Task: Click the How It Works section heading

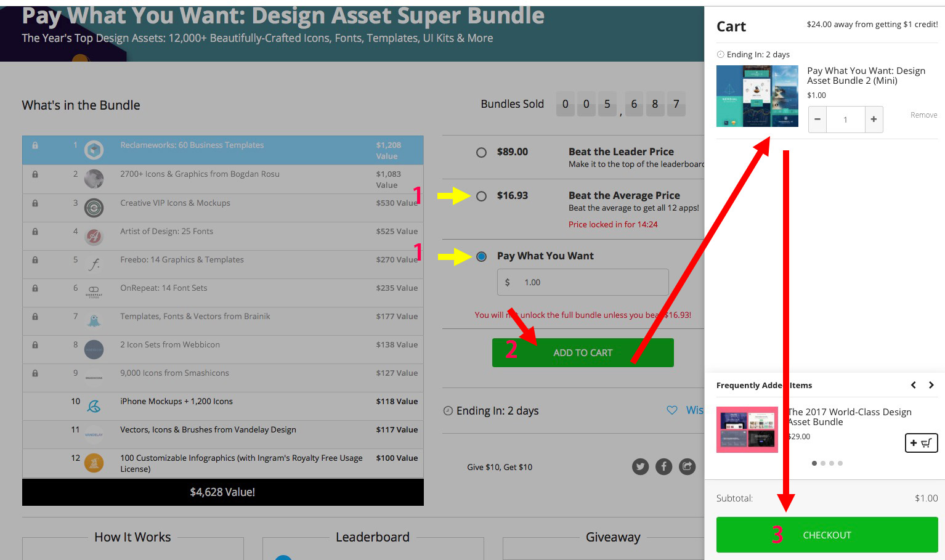Action: click(x=132, y=537)
